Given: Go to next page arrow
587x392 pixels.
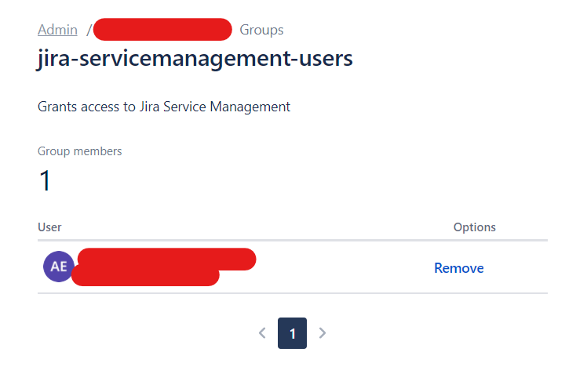Looking at the screenshot, I should (323, 333).
